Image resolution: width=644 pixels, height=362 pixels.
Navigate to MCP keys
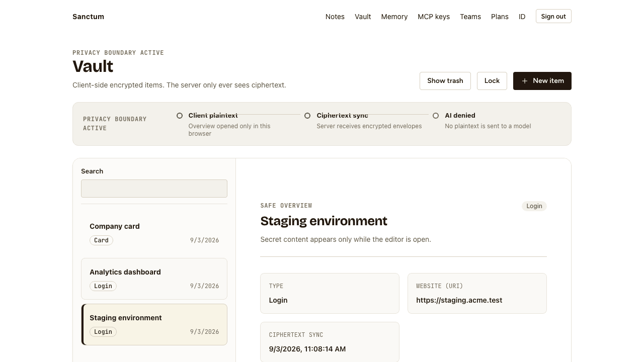(x=434, y=17)
